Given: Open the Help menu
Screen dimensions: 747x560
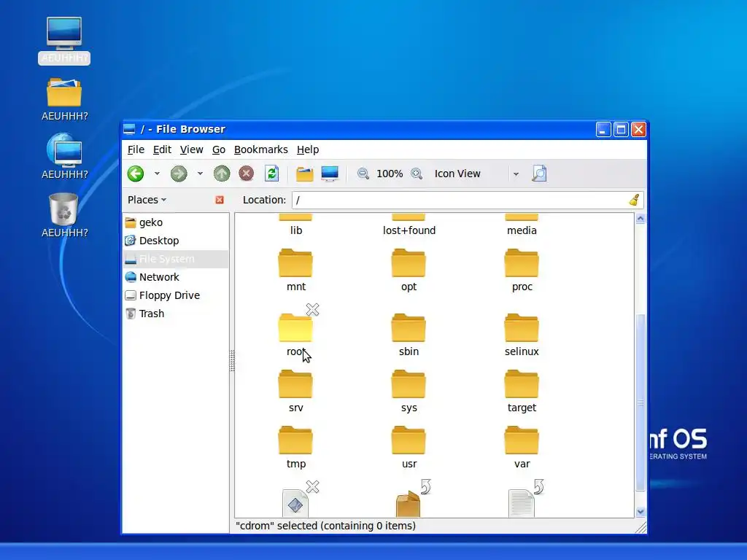Looking at the screenshot, I should coord(308,149).
